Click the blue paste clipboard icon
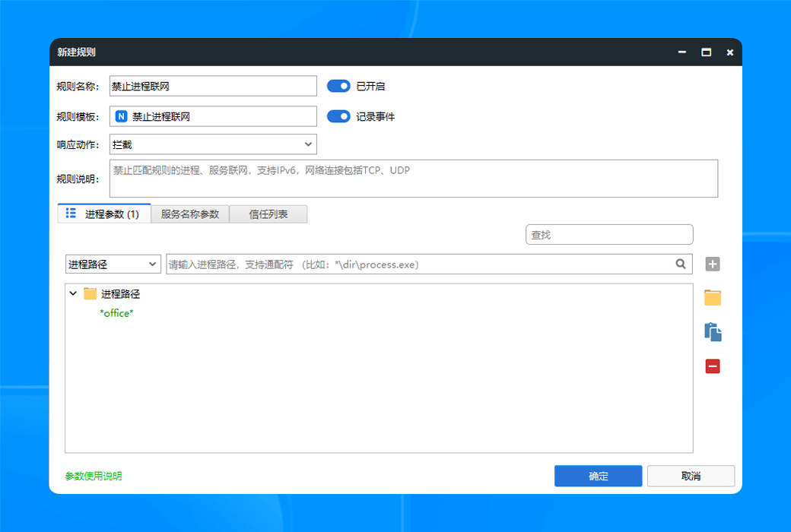The width and height of the screenshot is (791, 532). (713, 332)
